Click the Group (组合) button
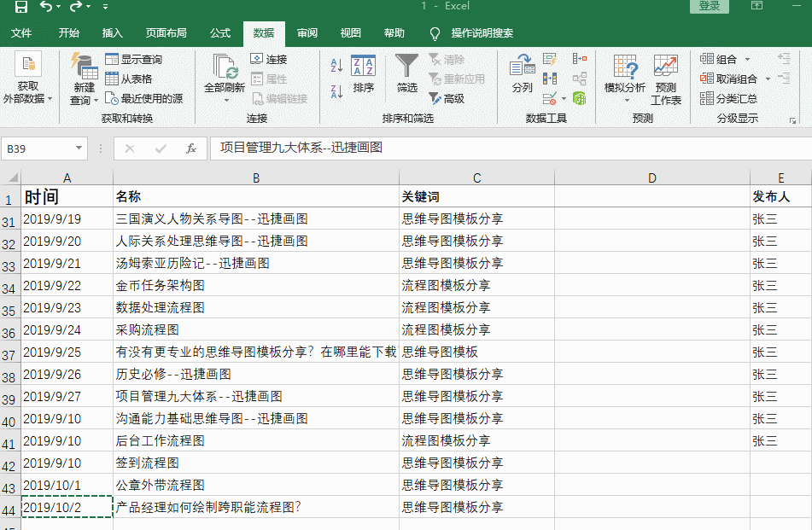Screen dimensions: 812x530 pos(718,59)
